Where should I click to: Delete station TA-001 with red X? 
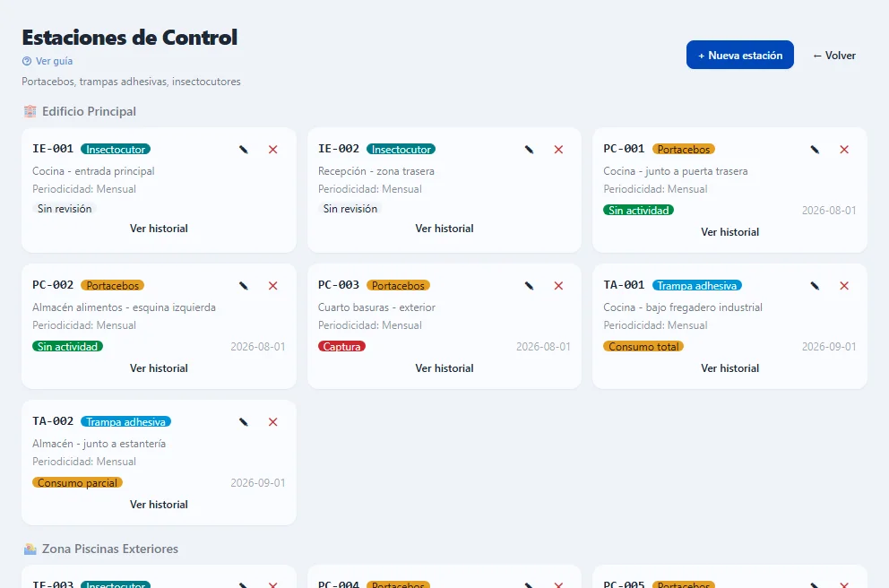845,286
